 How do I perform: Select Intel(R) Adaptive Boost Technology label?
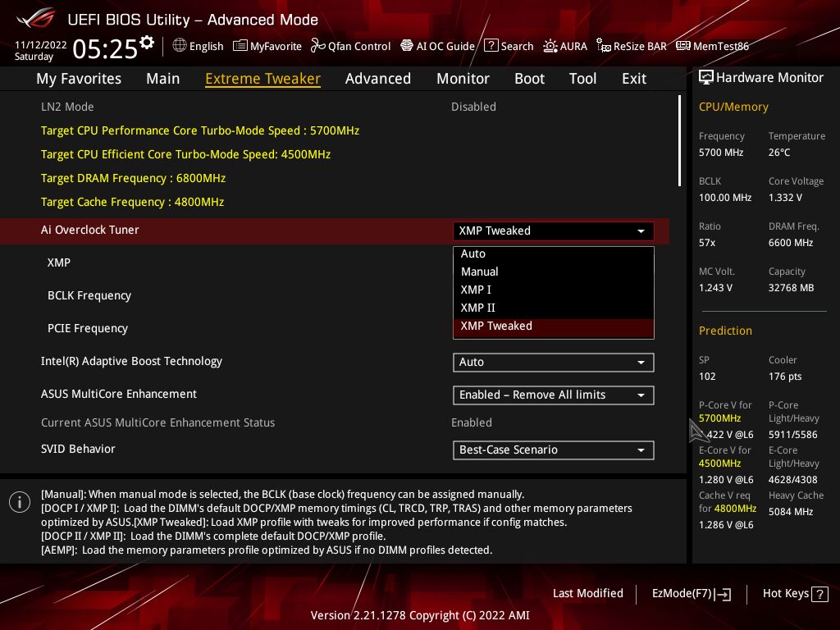(132, 361)
